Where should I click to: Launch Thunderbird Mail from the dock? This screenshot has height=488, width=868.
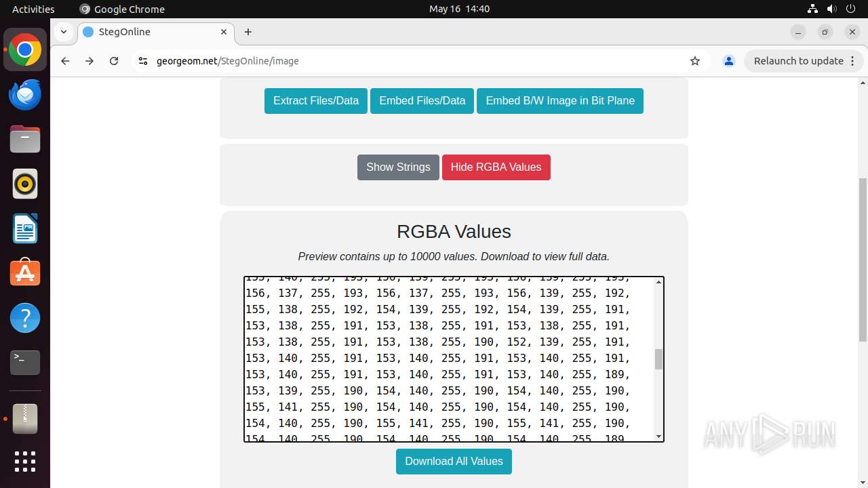pos(25,95)
